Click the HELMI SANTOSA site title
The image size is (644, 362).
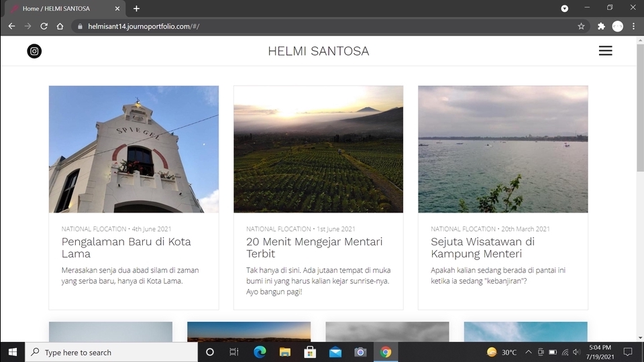[318, 51]
